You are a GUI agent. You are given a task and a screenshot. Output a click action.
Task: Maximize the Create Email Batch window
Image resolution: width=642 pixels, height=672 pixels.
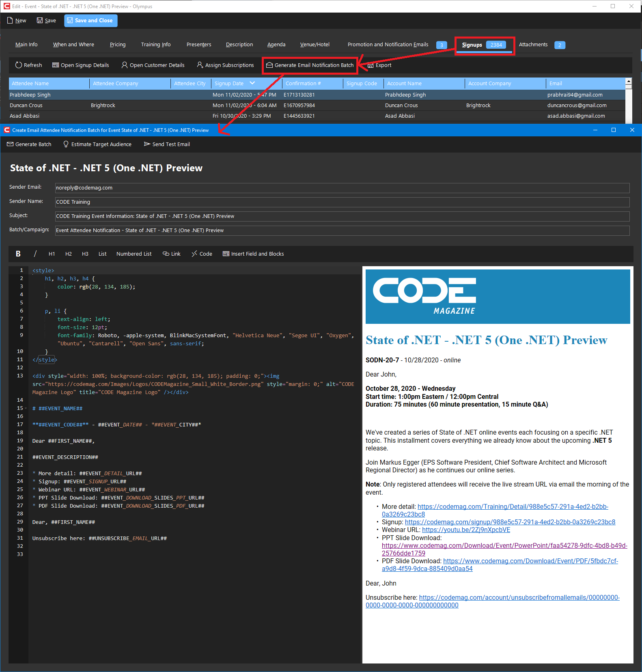click(x=614, y=130)
